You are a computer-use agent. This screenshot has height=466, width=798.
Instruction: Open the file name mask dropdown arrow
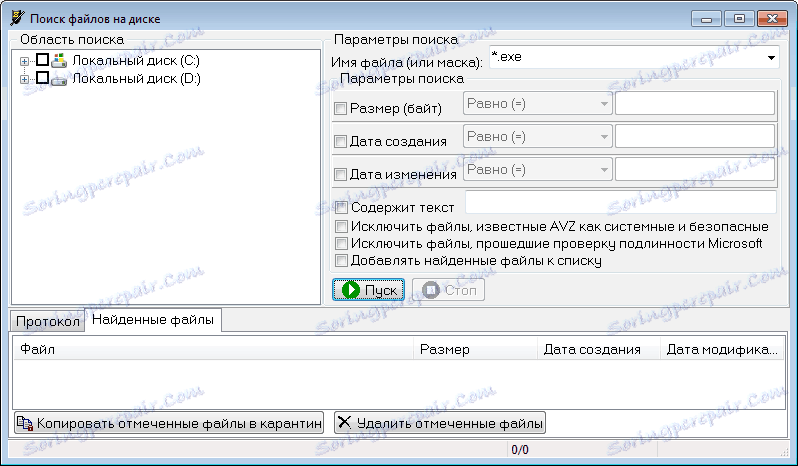pos(771,57)
